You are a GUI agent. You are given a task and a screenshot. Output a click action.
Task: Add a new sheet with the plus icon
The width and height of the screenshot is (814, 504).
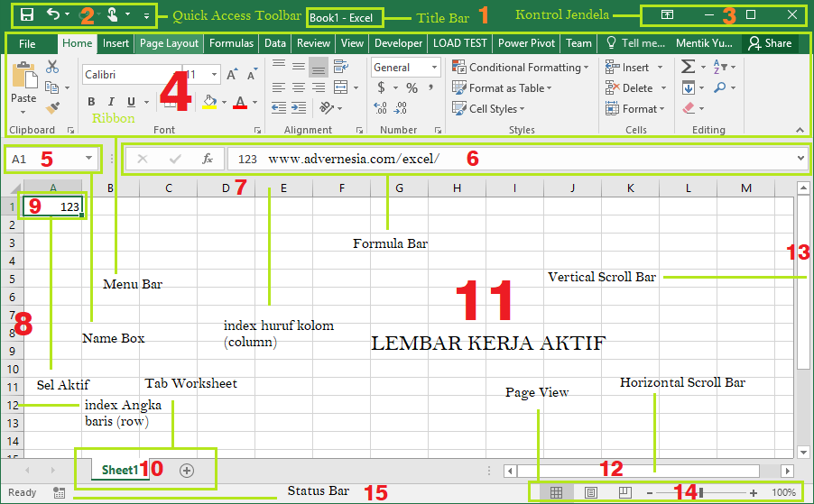point(187,471)
